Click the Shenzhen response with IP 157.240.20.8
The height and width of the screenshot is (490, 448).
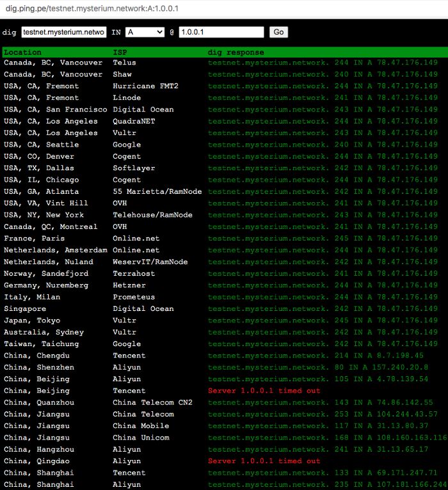[x=318, y=367]
